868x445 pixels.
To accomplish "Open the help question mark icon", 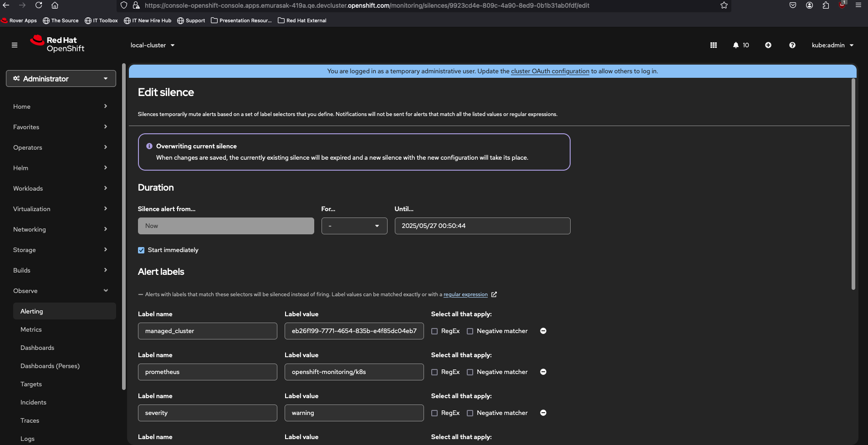I will [x=792, y=45].
